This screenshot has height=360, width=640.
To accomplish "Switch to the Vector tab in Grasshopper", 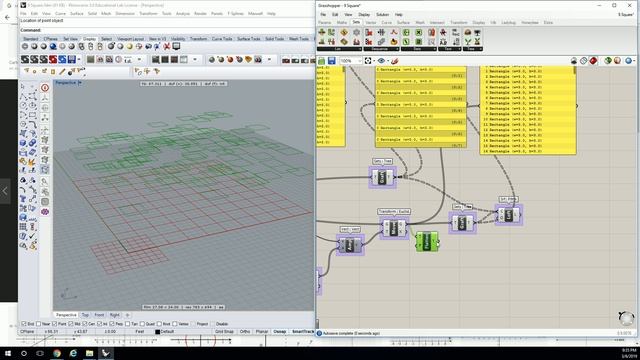I will (x=371, y=22).
